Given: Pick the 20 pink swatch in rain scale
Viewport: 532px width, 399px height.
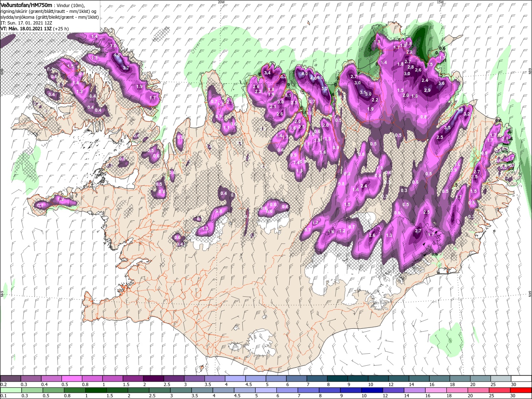Looking at the screenshot, I should (478, 390).
